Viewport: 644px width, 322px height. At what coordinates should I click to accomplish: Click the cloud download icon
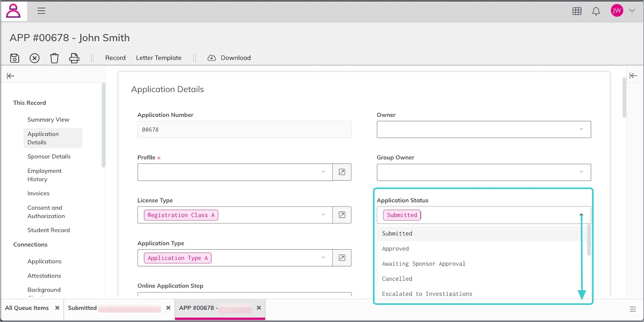[212, 58]
